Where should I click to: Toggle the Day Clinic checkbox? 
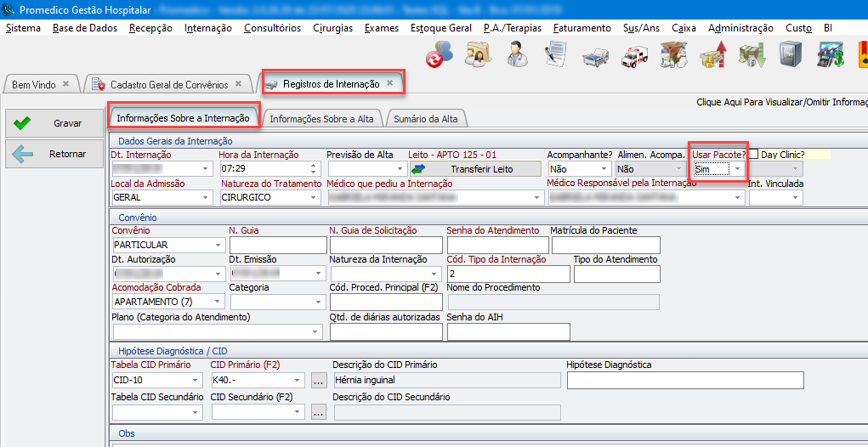753,155
